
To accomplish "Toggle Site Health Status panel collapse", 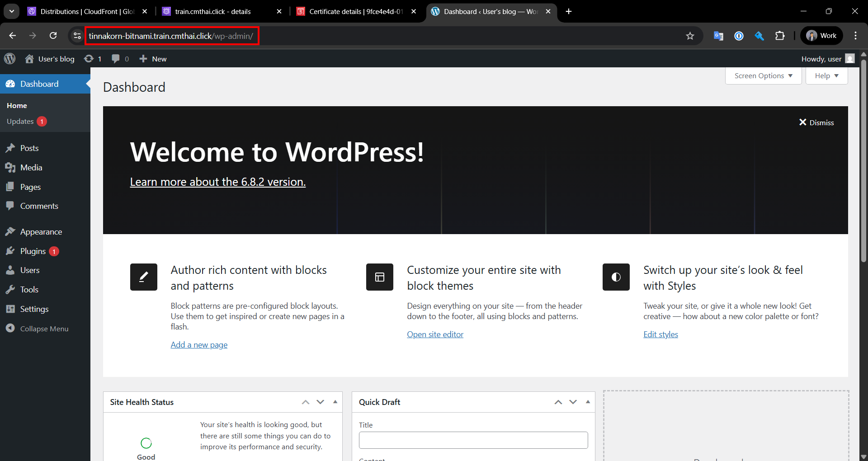I will pos(335,402).
